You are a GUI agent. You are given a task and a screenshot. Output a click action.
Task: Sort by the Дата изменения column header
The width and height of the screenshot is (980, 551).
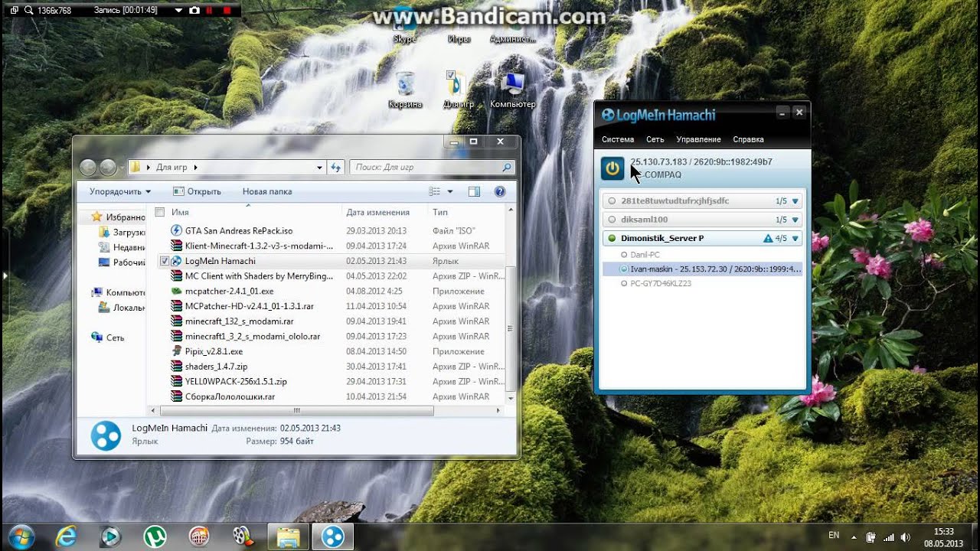click(x=377, y=212)
